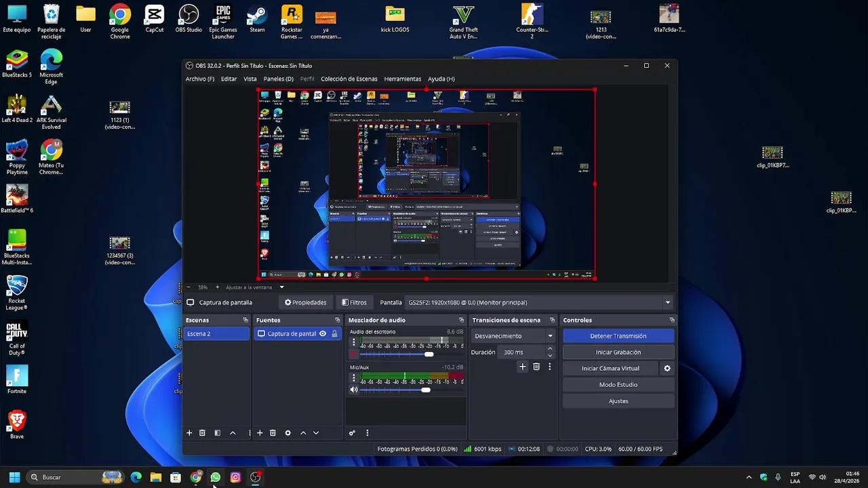Move source down in Fuentes list
Screen dimensions: 868x488
[315, 433]
